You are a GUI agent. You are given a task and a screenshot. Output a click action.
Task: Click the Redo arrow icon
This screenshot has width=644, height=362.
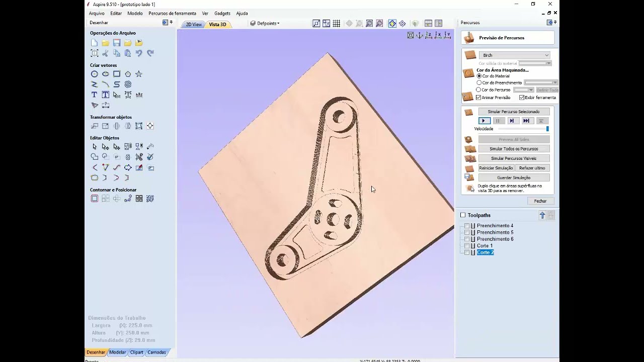pos(150,53)
